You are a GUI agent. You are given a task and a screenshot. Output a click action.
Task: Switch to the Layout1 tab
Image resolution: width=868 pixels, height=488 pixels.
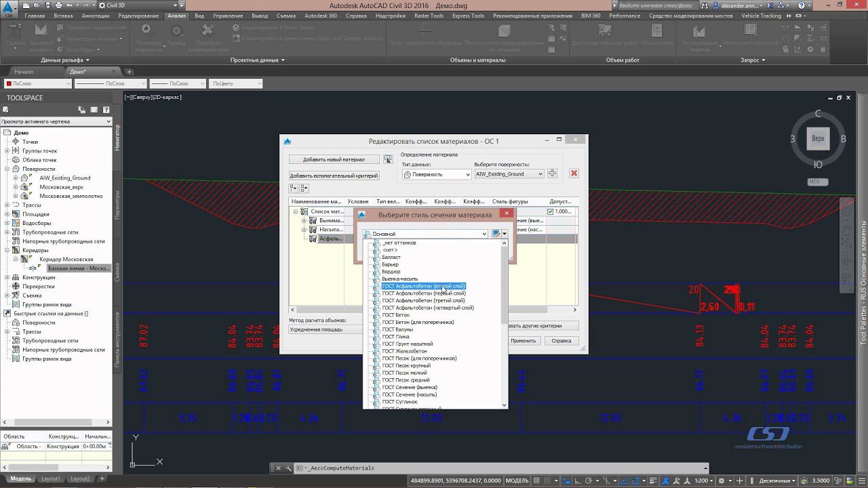(51, 479)
